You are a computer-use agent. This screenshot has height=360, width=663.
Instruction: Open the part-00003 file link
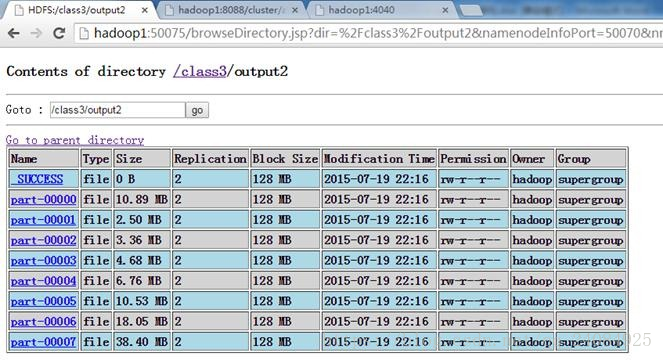44,260
